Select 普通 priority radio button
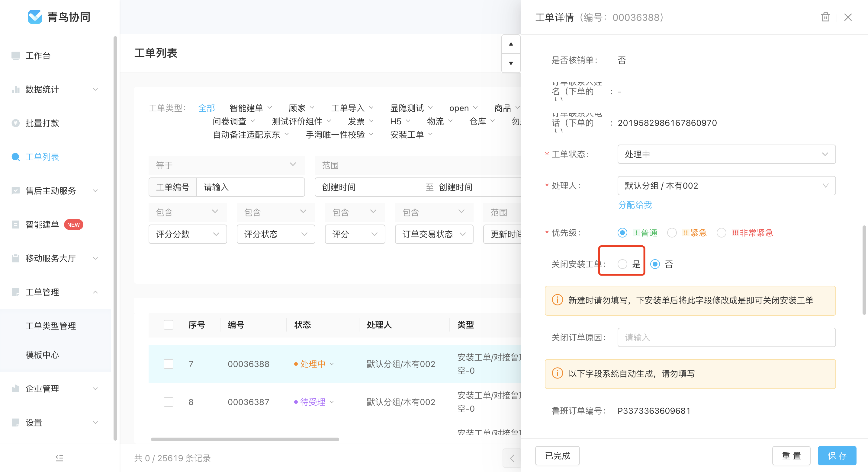Image resolution: width=868 pixels, height=472 pixels. coord(622,233)
